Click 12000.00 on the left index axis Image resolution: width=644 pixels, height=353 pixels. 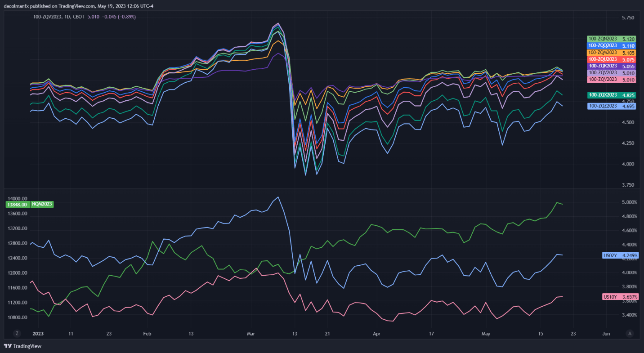[x=18, y=273]
